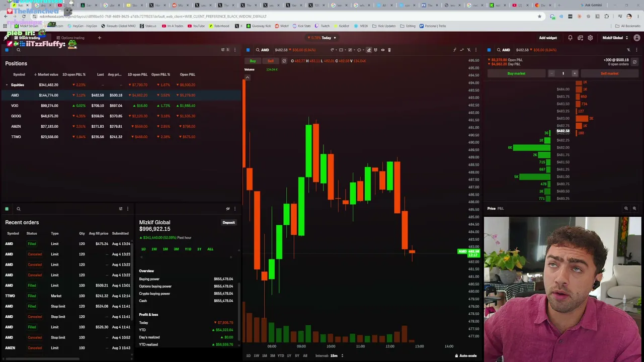Image resolution: width=644 pixels, height=362 pixels.
Task: Open chart indicators function icon
Action: 454,50
